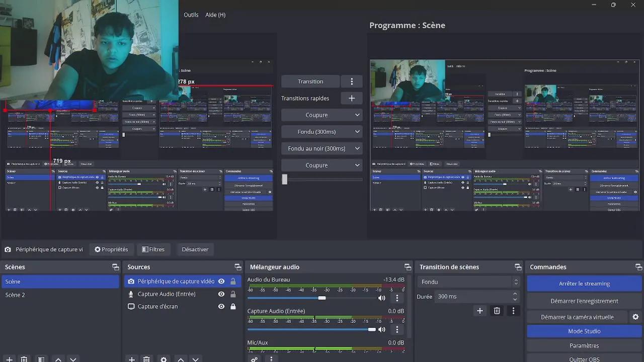Mute the Audio du Bureau speaker icon
The width and height of the screenshot is (644, 362).
coord(382,298)
